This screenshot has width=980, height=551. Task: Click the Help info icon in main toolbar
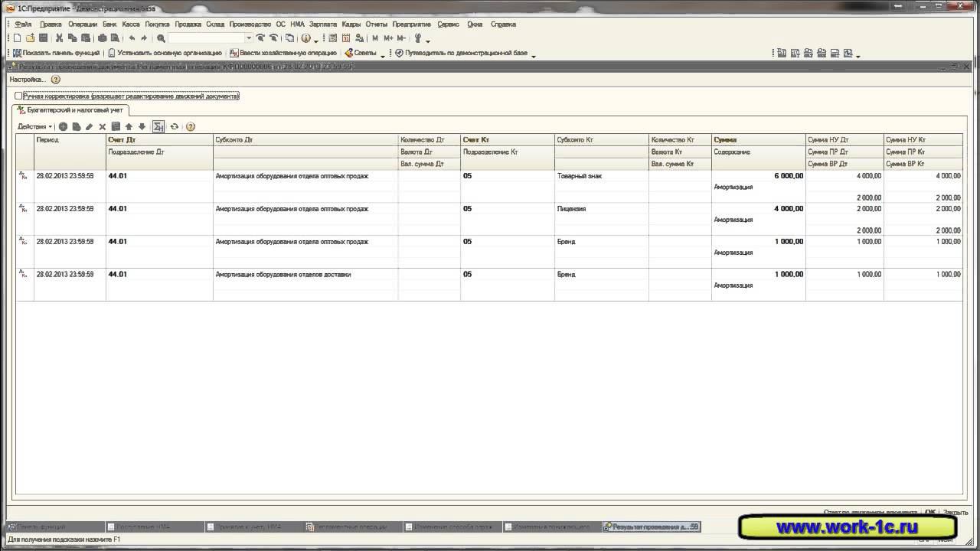305,38
